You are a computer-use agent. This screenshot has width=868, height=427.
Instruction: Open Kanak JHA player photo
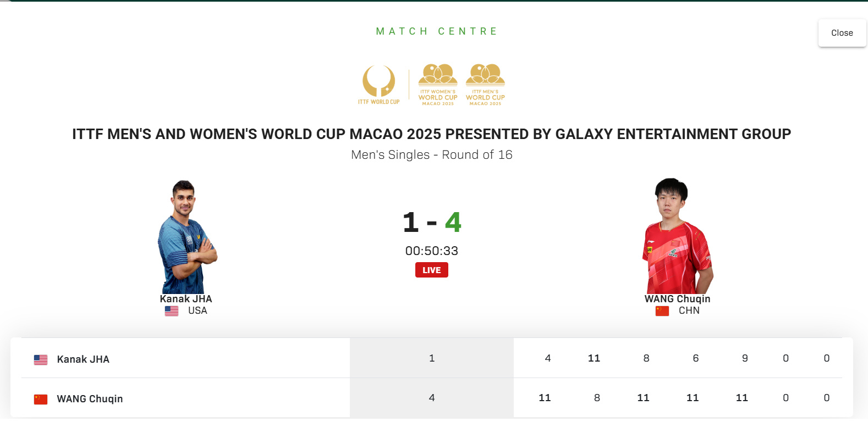click(x=187, y=236)
